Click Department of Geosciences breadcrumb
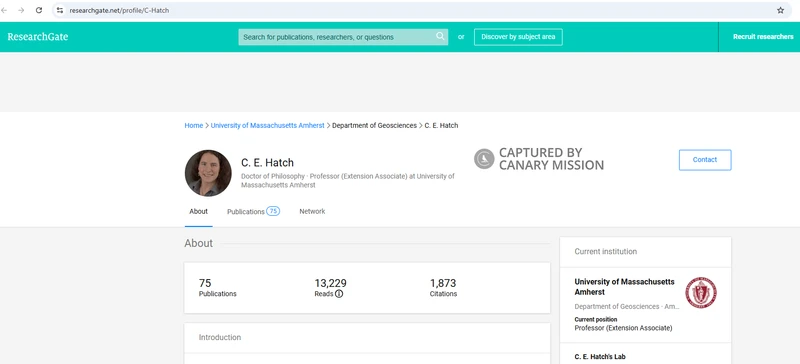 point(374,126)
